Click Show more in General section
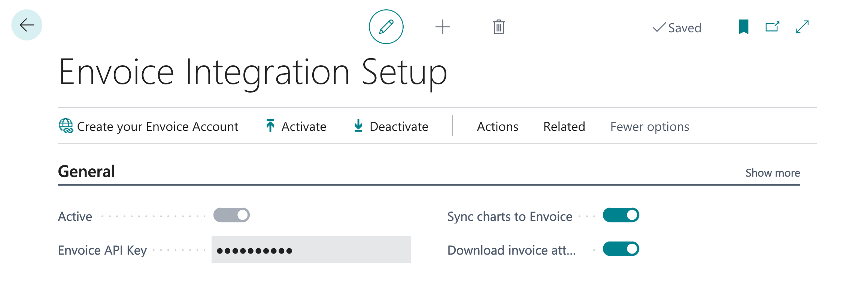The image size is (868, 306). coord(773,173)
